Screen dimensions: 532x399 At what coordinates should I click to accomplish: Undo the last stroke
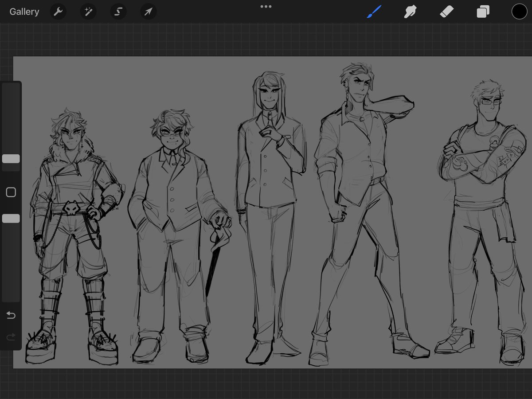coord(11,315)
